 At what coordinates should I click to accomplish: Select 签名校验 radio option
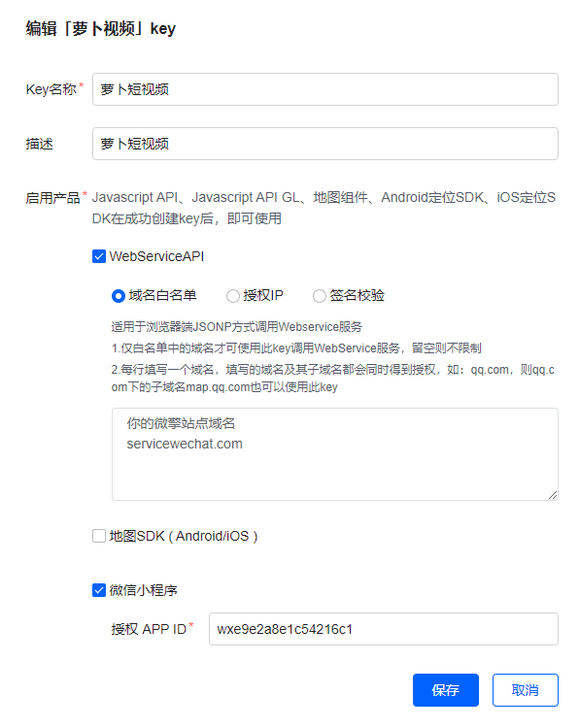pyautogui.click(x=320, y=296)
